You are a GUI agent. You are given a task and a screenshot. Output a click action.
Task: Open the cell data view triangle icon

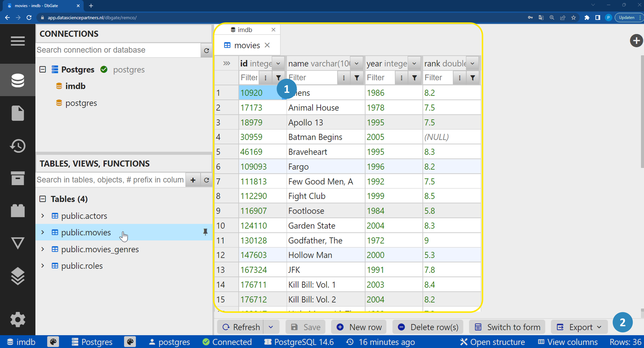coord(18,243)
